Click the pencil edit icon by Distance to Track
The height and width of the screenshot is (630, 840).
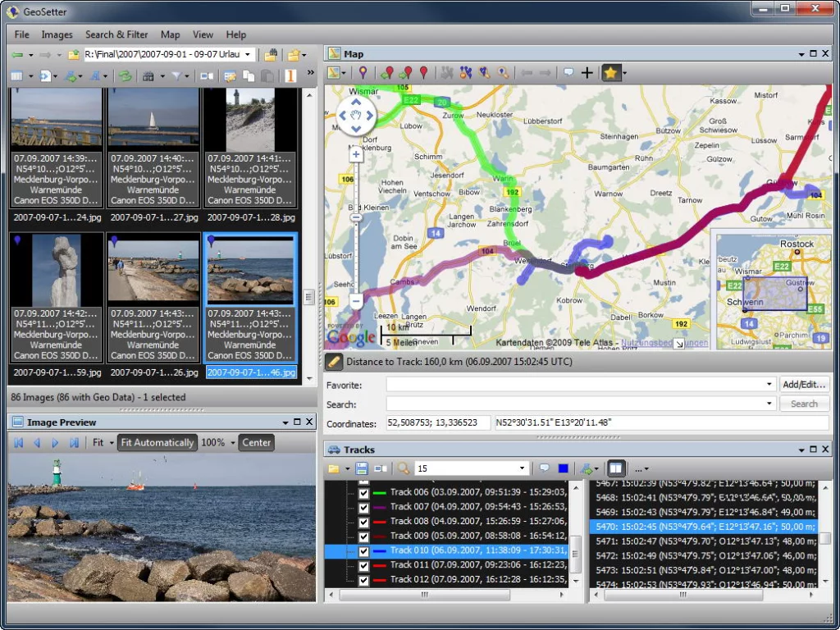(334, 362)
